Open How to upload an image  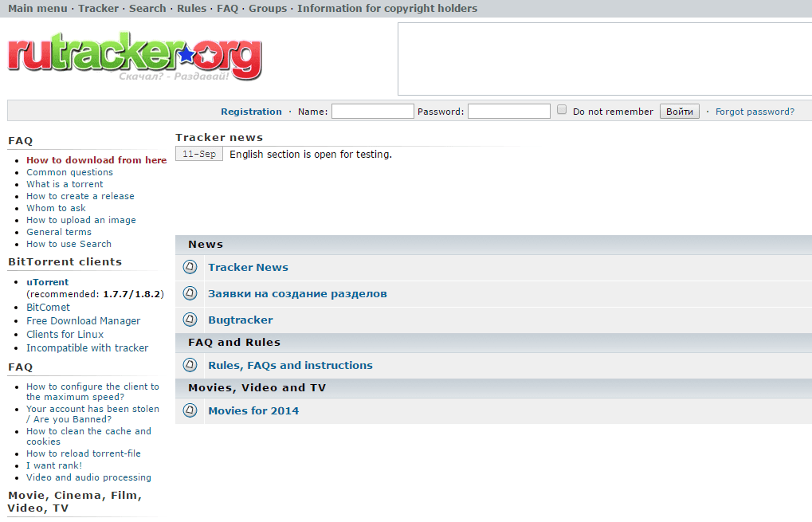pyautogui.click(x=81, y=220)
